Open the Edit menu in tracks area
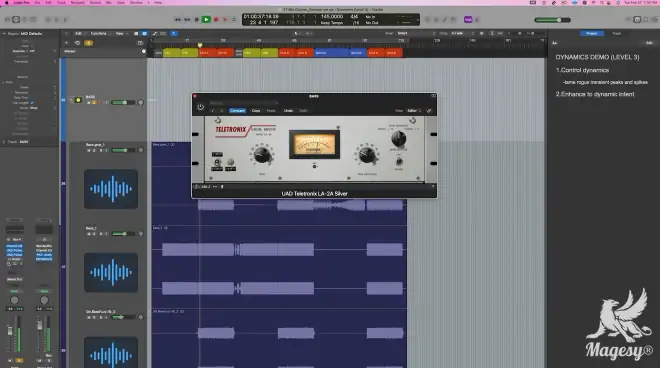The height and width of the screenshot is (368, 660). coord(79,33)
